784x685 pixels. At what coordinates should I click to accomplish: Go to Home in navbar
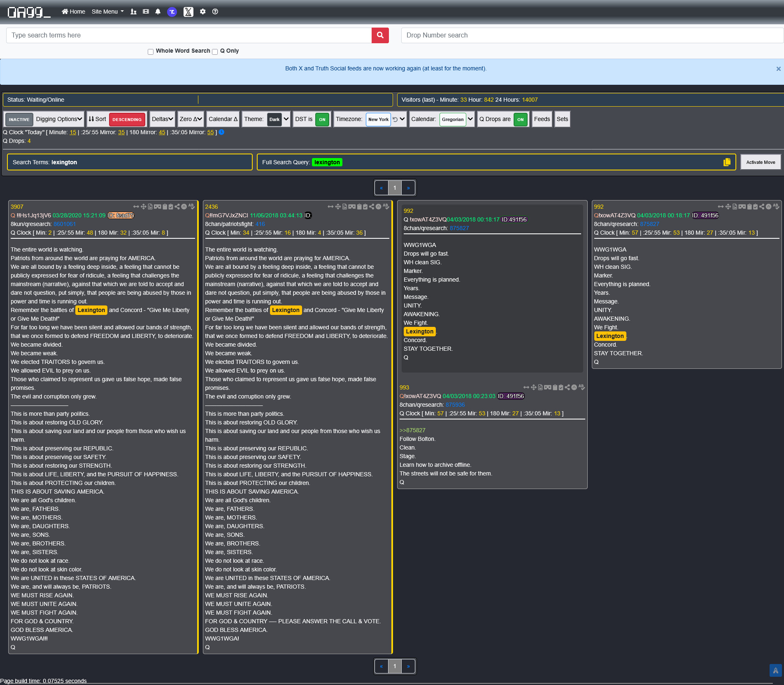pos(73,12)
